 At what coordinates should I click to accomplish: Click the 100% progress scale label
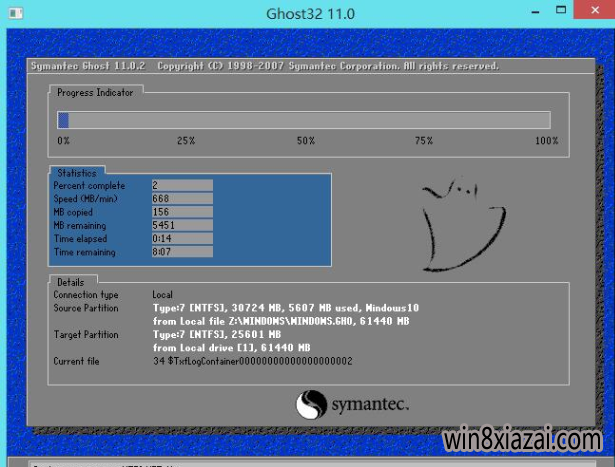(x=547, y=141)
